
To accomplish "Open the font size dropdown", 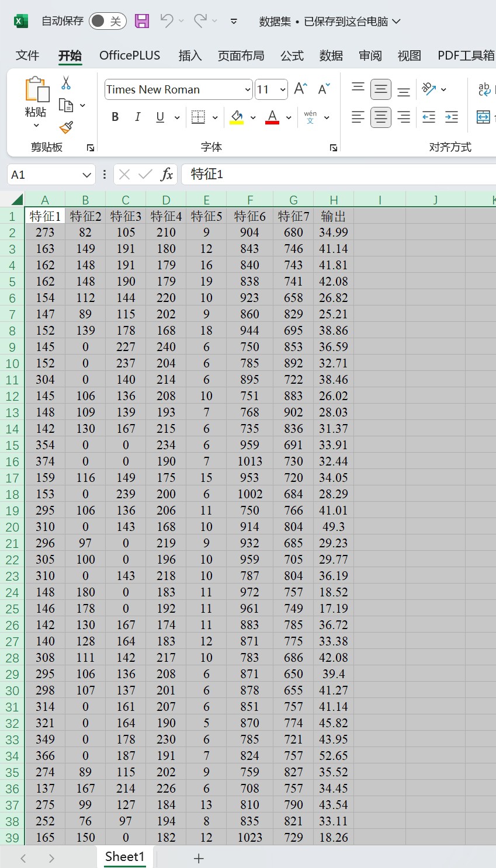I will point(283,89).
